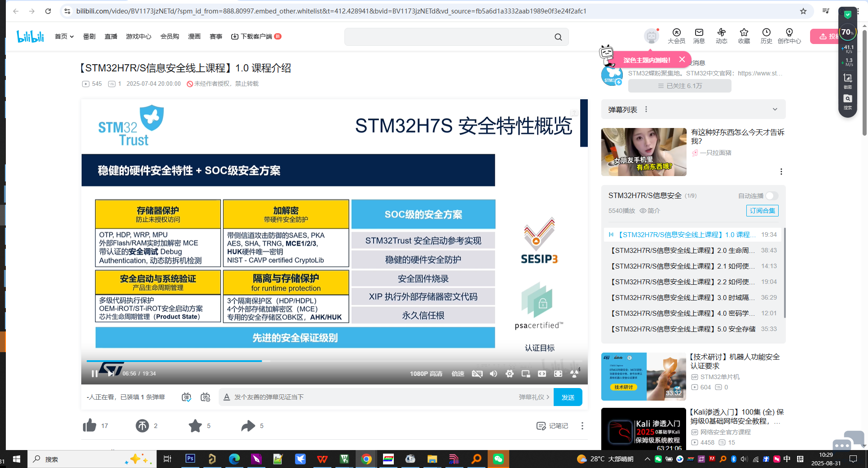Favorite the video with star icon
The image size is (868, 468).
[x=195, y=425]
